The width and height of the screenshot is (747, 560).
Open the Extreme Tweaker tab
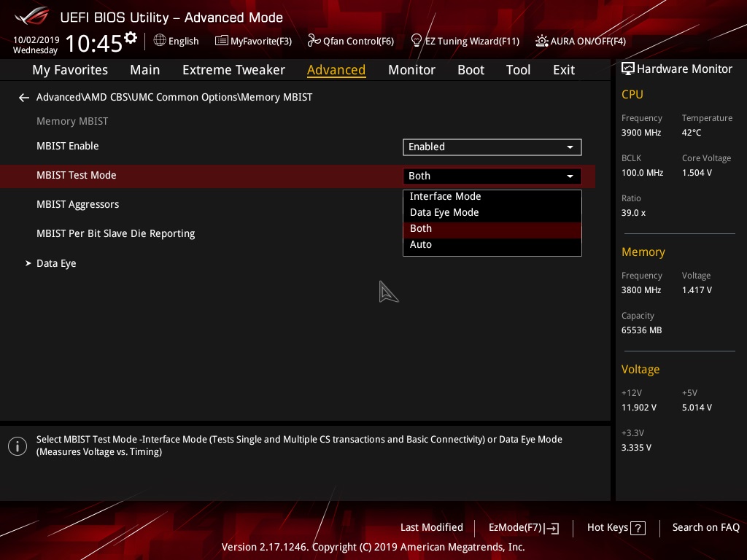(233, 70)
